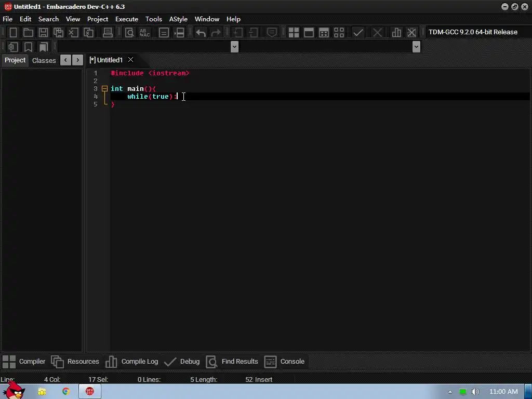Place cursor on the #include <iostream> line
Viewport: 532px width, 399px height.
[x=150, y=73]
